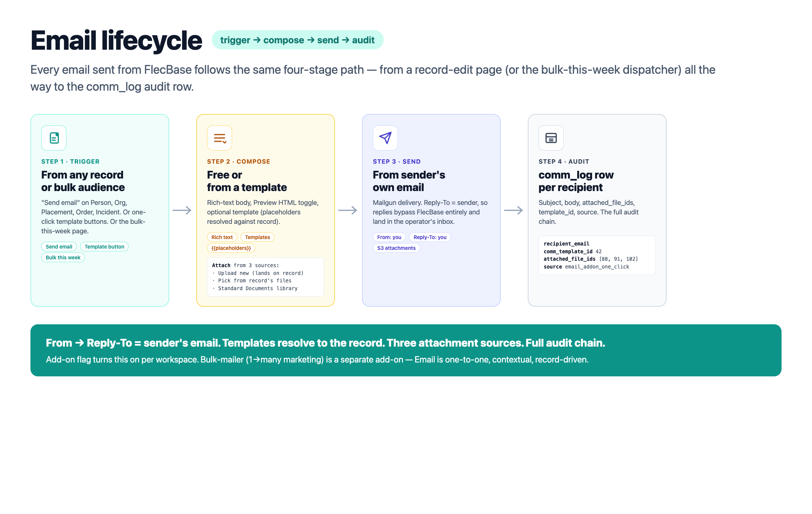
Task: Click the 'comm_log row per recipient' title
Action: (x=576, y=181)
